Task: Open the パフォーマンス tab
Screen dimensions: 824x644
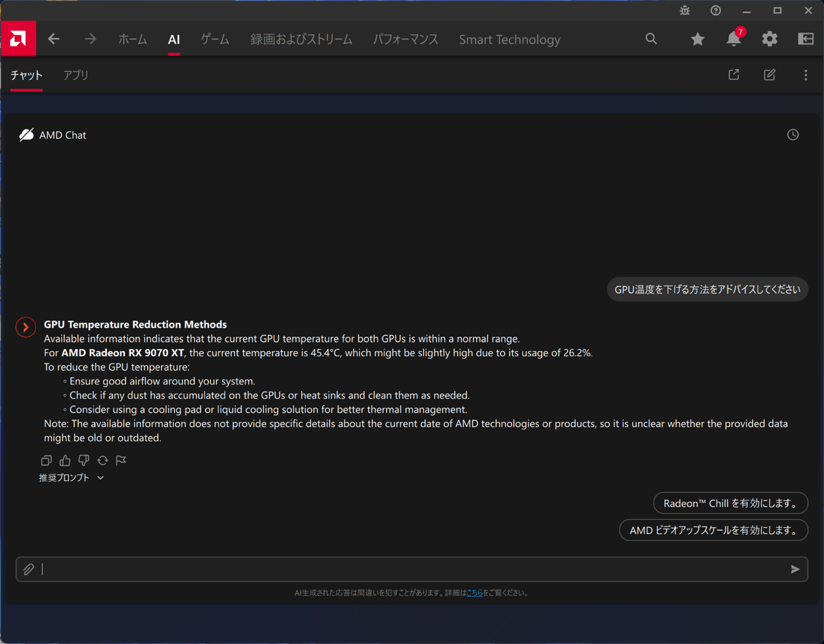Action: pyautogui.click(x=406, y=39)
